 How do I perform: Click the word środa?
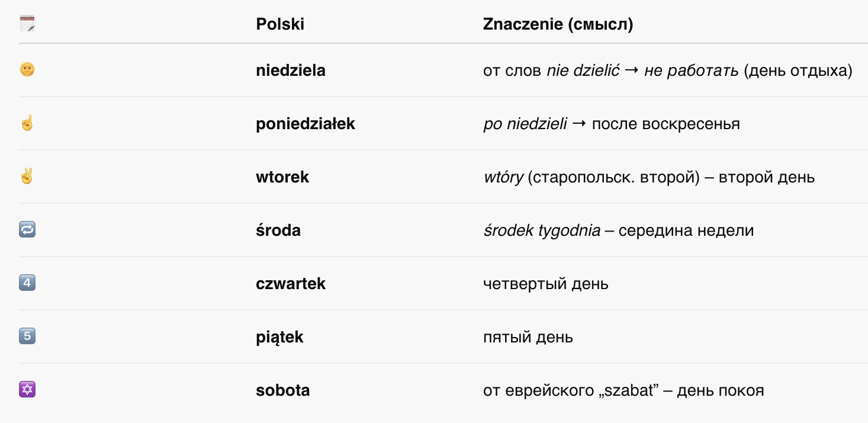(278, 230)
